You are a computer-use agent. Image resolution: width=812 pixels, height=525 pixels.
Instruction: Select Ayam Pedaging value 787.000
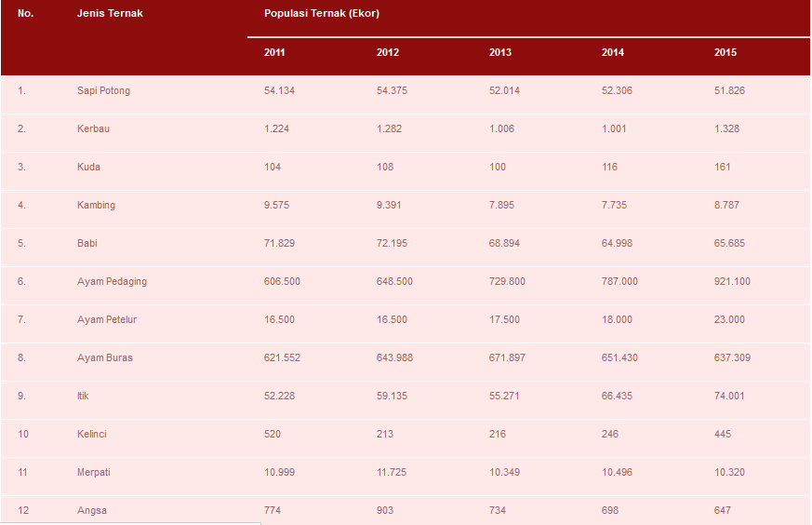[x=619, y=281]
